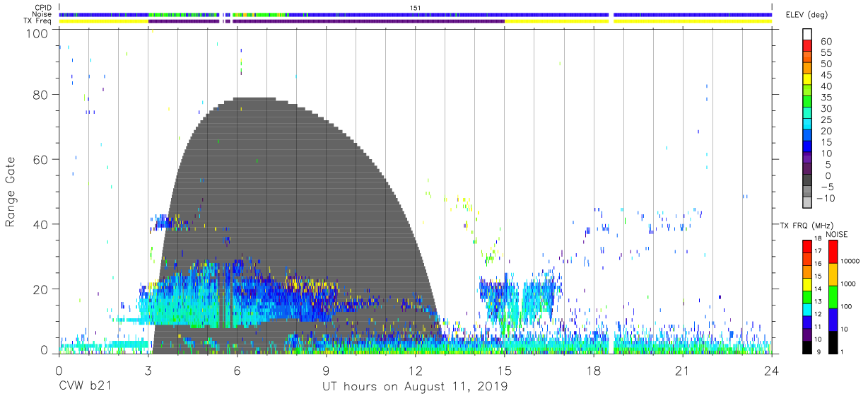The width and height of the screenshot is (868, 401).
Task: Click the '100' label on NOISE colorbar
Action: pyautogui.click(x=846, y=306)
